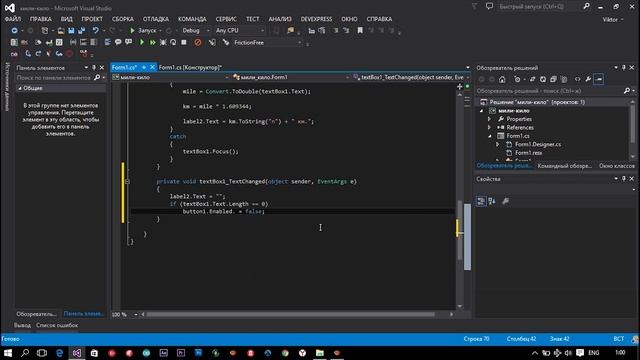Click the Windows Start button
The image size is (640, 360).
8,353
